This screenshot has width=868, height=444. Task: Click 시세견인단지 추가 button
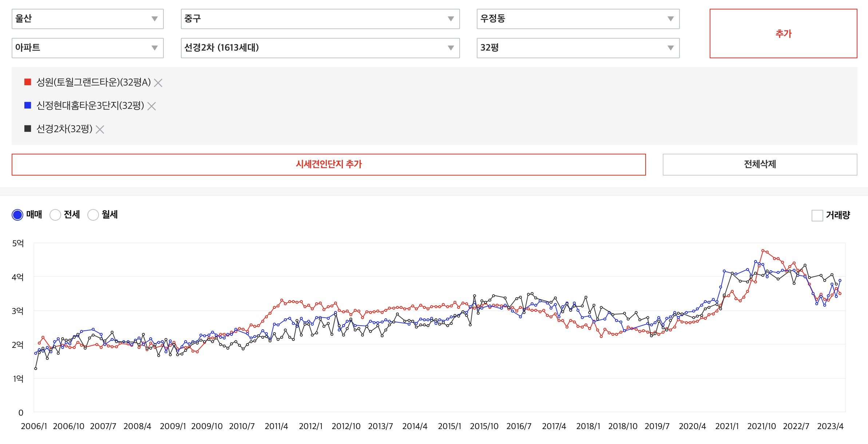pos(329,164)
